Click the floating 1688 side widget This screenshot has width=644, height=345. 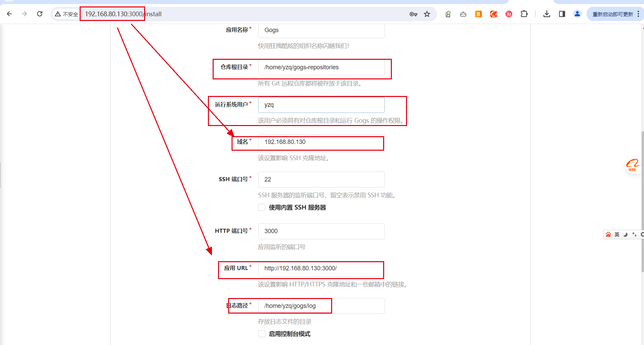pyautogui.click(x=632, y=166)
